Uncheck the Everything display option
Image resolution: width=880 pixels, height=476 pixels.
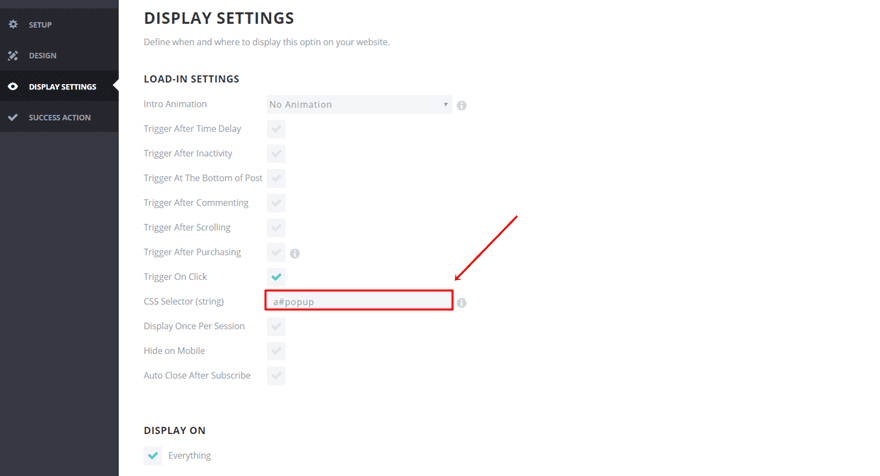(153, 455)
